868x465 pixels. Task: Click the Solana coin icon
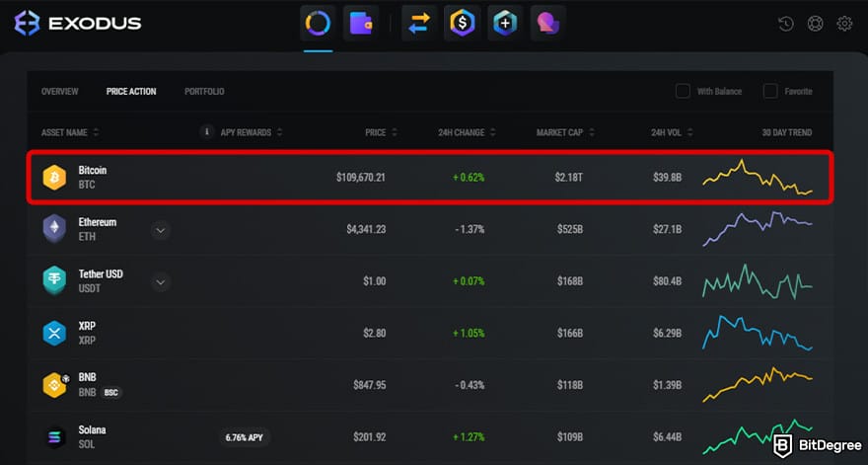click(54, 436)
